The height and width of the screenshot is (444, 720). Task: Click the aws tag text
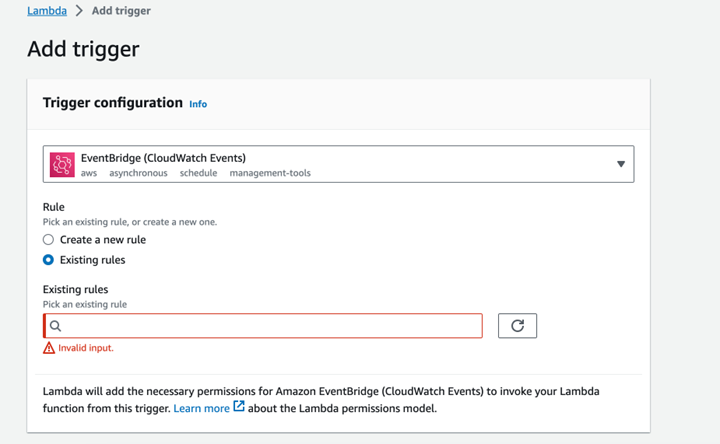[89, 173]
